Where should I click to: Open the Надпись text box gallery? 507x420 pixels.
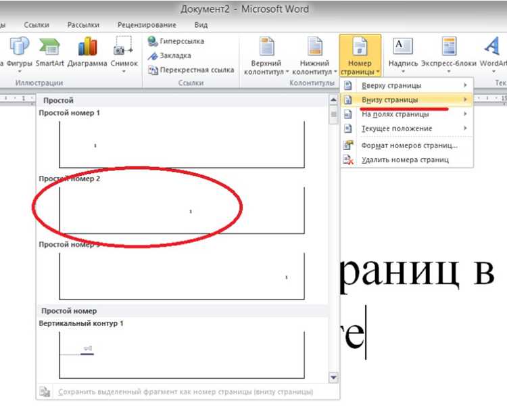tap(403, 54)
